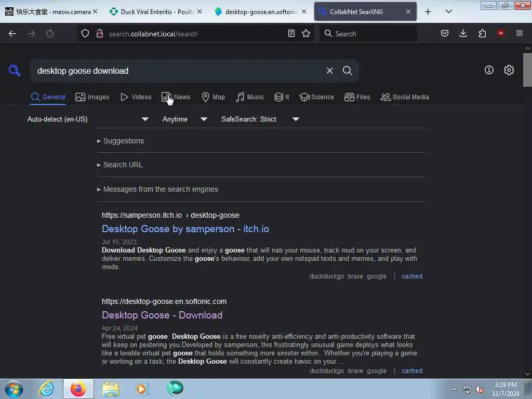This screenshot has height=399, width=532.
Task: Expand the Search URL section
Action: pyautogui.click(x=120, y=165)
